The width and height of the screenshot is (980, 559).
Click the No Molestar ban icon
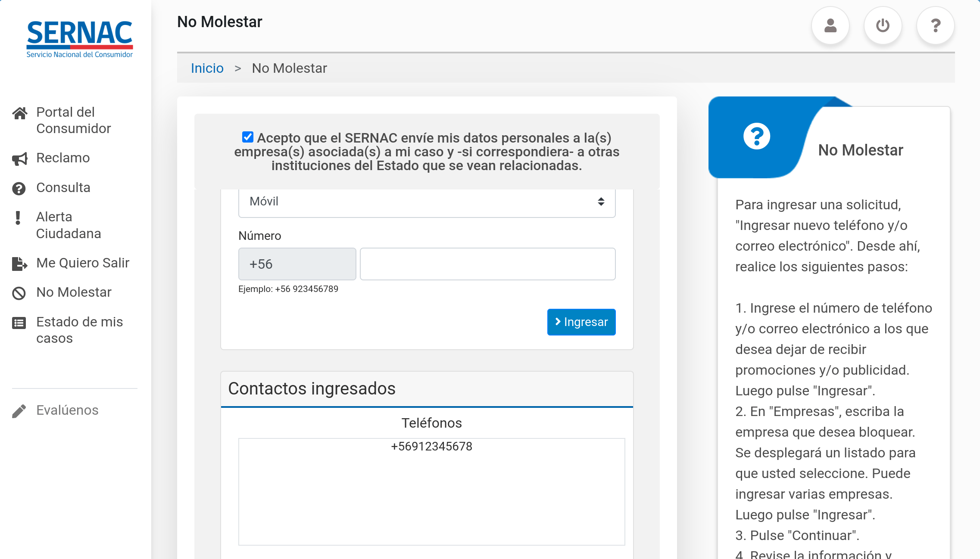coord(19,293)
